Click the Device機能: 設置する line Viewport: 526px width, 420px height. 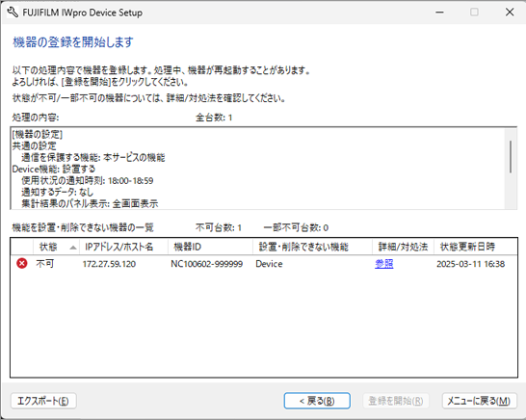[x=54, y=170]
